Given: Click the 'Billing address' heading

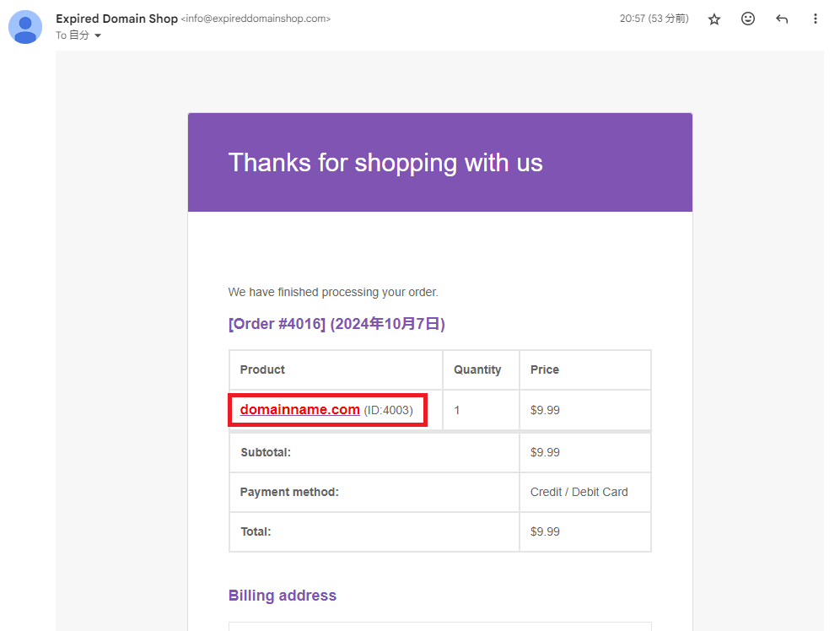Looking at the screenshot, I should pyautogui.click(x=283, y=596).
